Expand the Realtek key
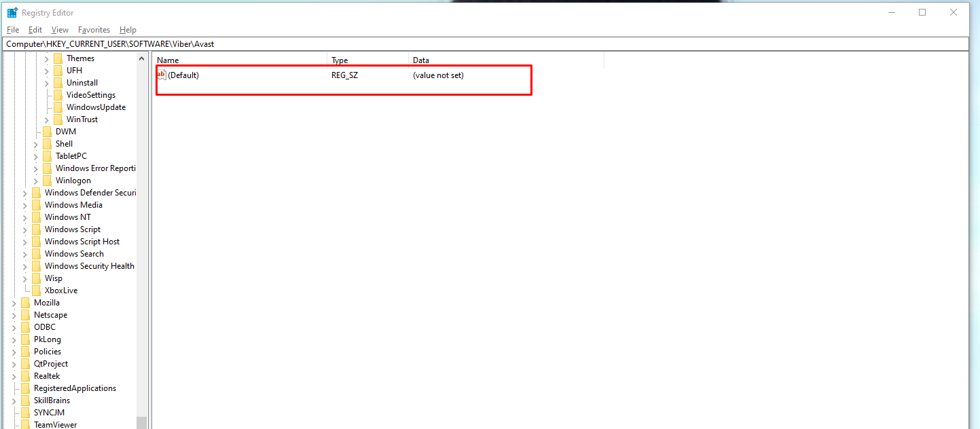Screen dimensions: 980x429 [14, 376]
